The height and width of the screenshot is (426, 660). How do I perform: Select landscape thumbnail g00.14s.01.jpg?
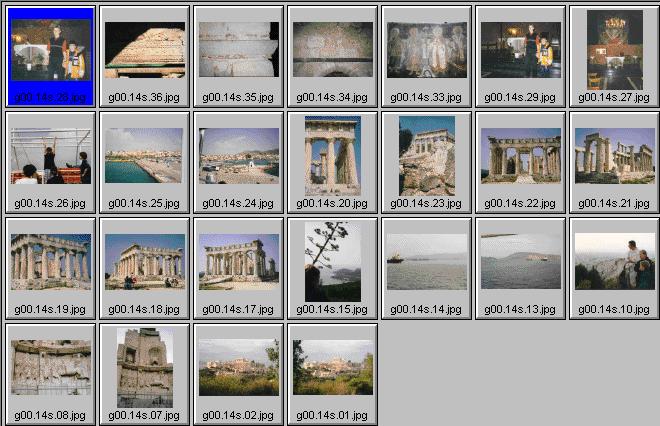point(332,367)
